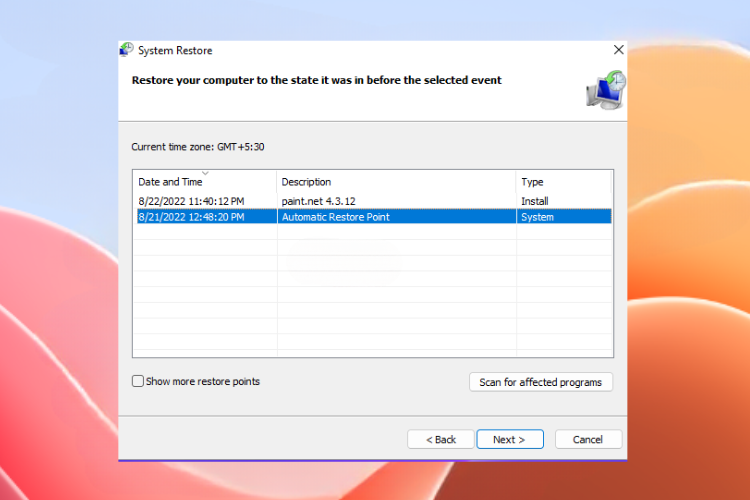Click the Current time zone GMT+5:30 label
The image size is (750, 500).
(x=198, y=147)
